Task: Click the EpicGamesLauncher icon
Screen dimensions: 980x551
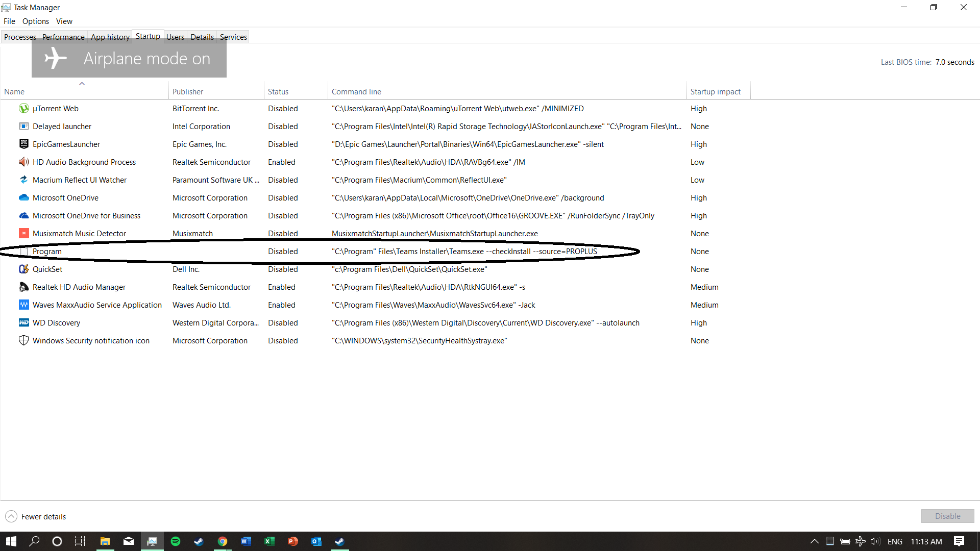Action: click(x=23, y=144)
